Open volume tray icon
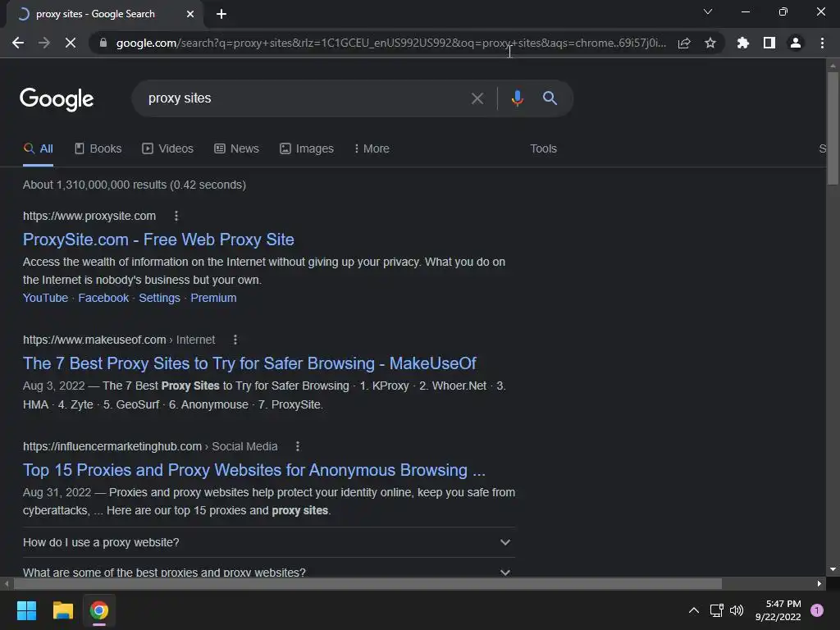This screenshot has height=630, width=840. 737,610
